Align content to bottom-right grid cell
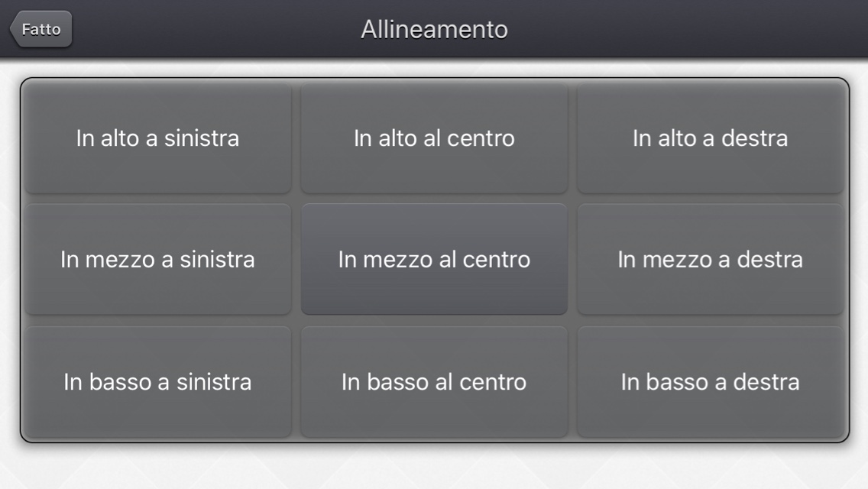The width and height of the screenshot is (868, 489). (x=711, y=381)
